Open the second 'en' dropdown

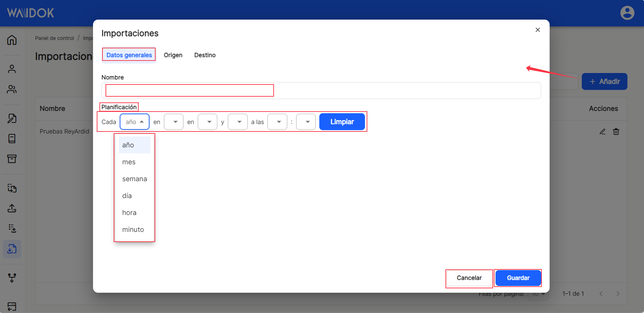pyautogui.click(x=207, y=122)
